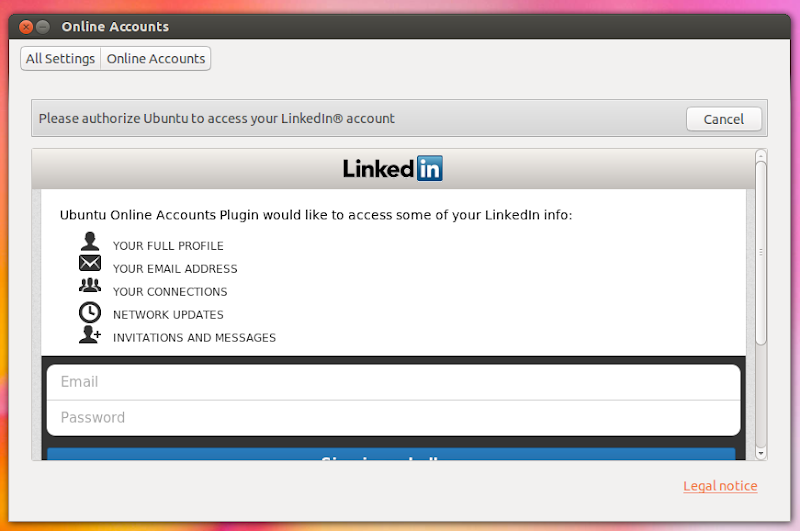The width and height of the screenshot is (800, 531).
Task: Click the NETWORK UPDATES text
Action: tap(168, 315)
